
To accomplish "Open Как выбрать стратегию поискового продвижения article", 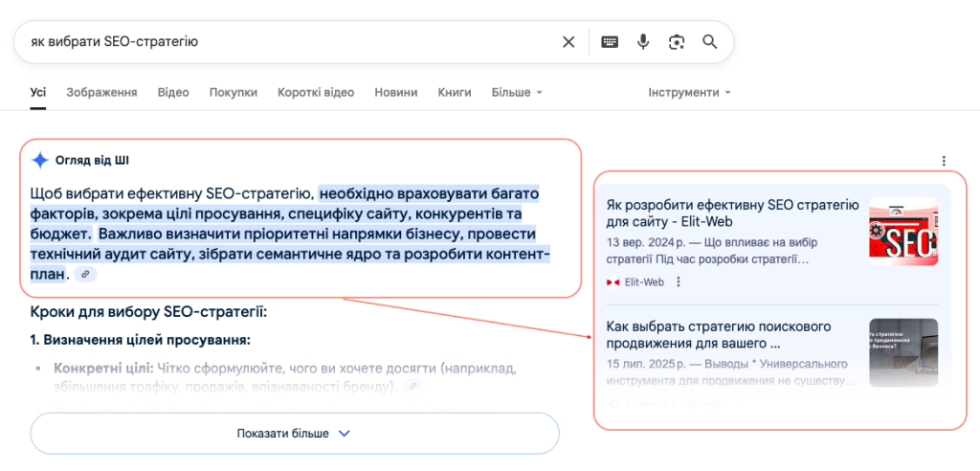I will click(x=718, y=335).
